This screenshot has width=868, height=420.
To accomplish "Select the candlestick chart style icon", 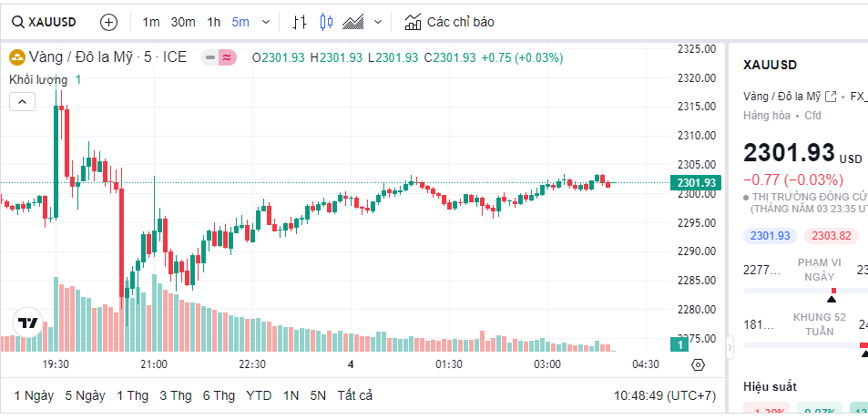I will (327, 22).
